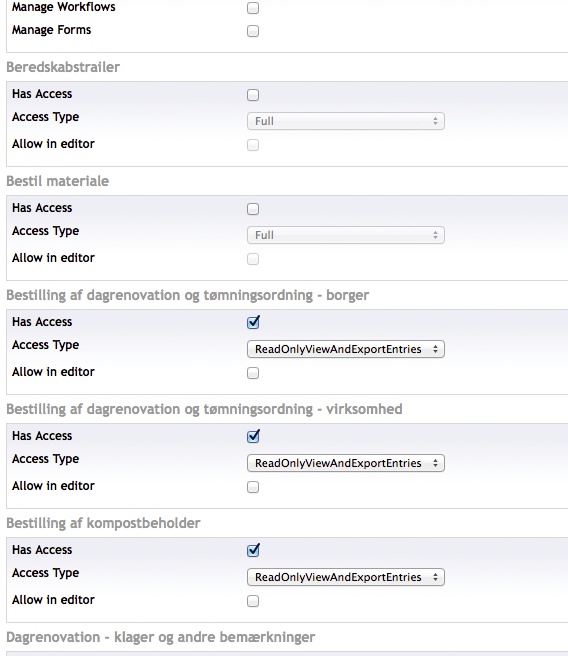Enable the Manage Workflows checkbox
This screenshot has width=568, height=656.
pos(253,8)
